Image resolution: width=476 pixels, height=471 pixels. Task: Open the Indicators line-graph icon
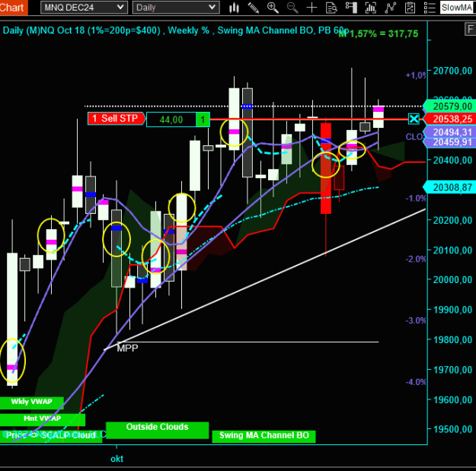pyautogui.click(x=391, y=8)
